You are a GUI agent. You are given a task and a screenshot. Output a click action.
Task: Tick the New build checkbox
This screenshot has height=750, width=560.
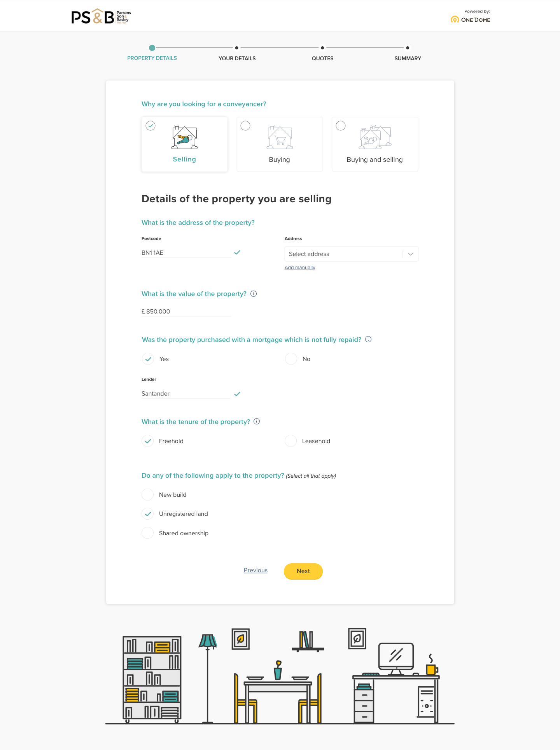(148, 494)
